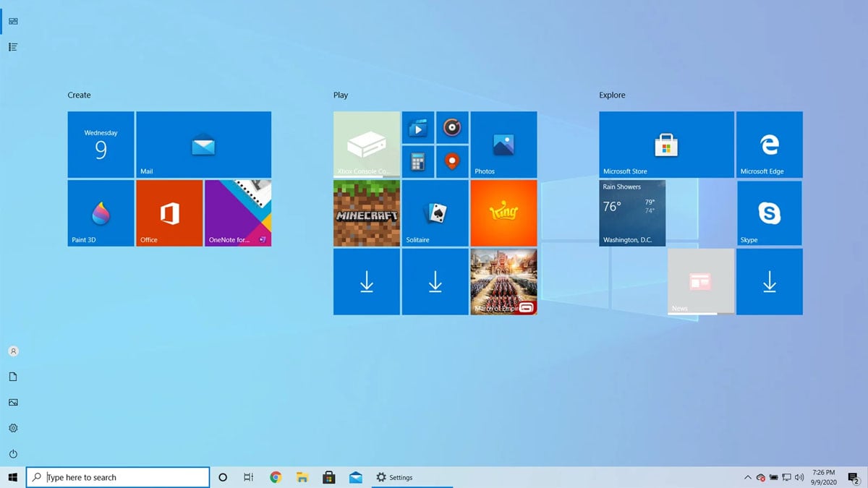
Task: Open the Photos app tile
Action: coord(503,144)
